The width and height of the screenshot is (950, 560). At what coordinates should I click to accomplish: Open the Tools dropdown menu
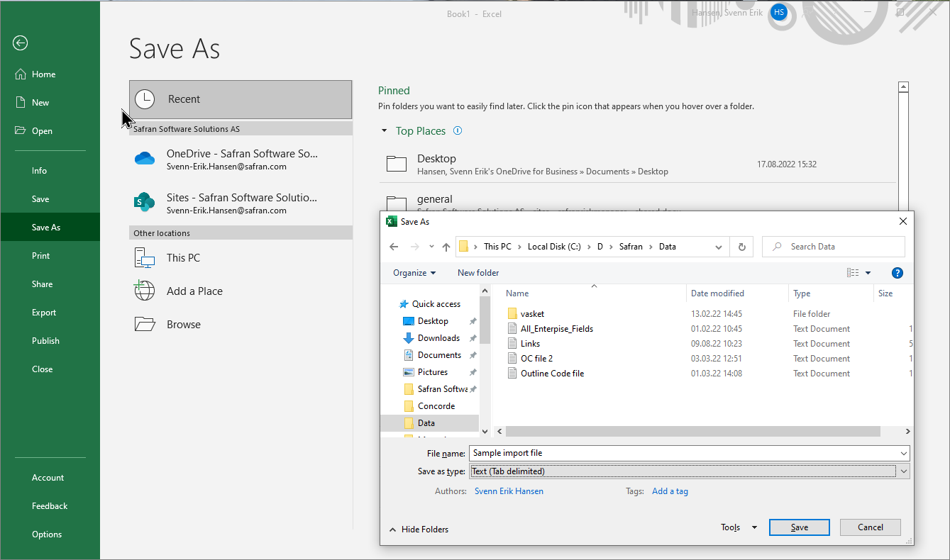739,527
